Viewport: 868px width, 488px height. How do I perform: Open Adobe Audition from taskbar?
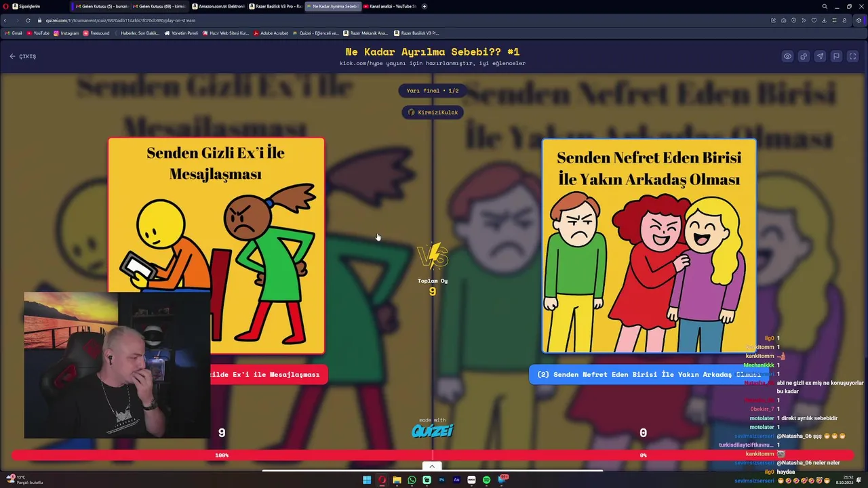click(x=456, y=480)
